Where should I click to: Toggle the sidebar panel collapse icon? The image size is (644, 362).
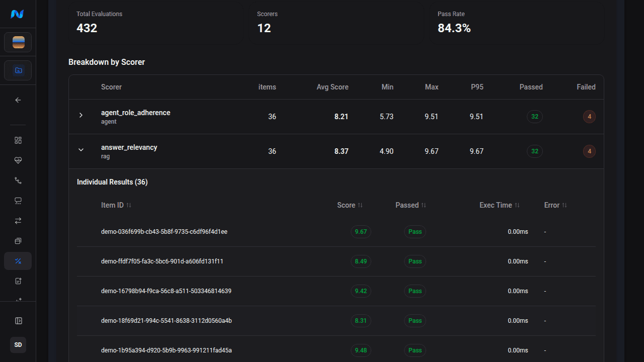(18, 321)
